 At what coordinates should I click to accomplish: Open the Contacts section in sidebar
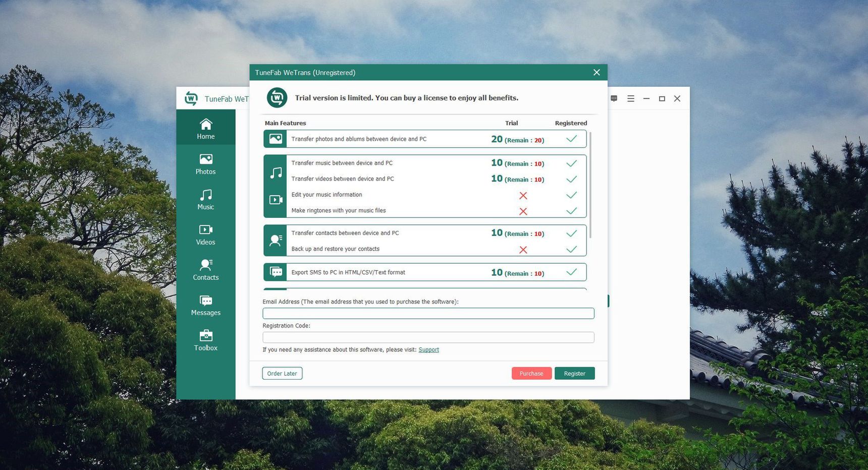tap(205, 270)
